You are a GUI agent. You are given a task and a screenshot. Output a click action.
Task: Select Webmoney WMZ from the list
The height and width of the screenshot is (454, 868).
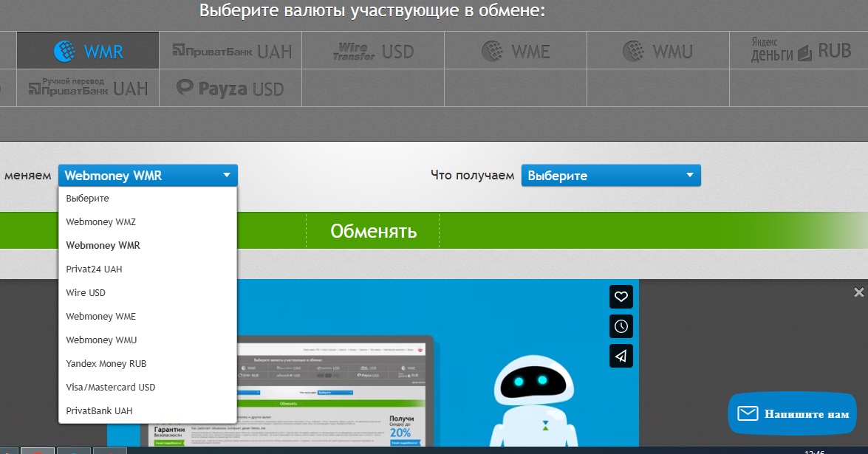point(148,221)
